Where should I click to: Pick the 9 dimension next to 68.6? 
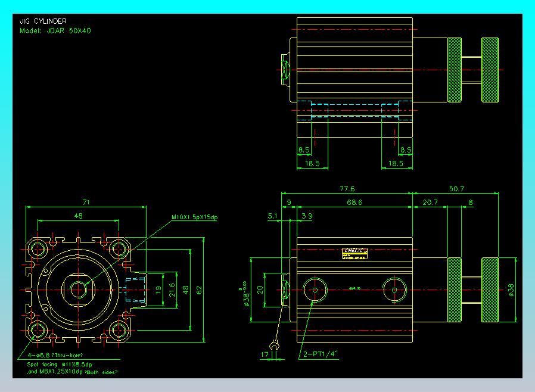(x=289, y=203)
